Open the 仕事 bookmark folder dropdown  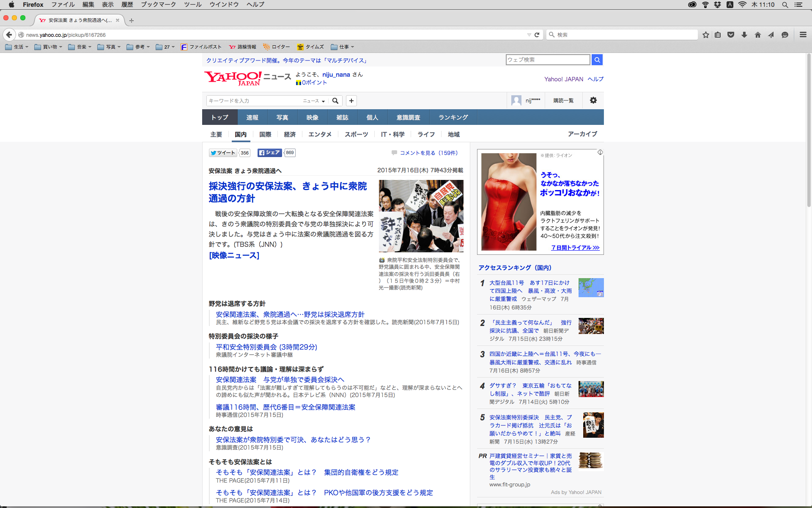pos(343,47)
